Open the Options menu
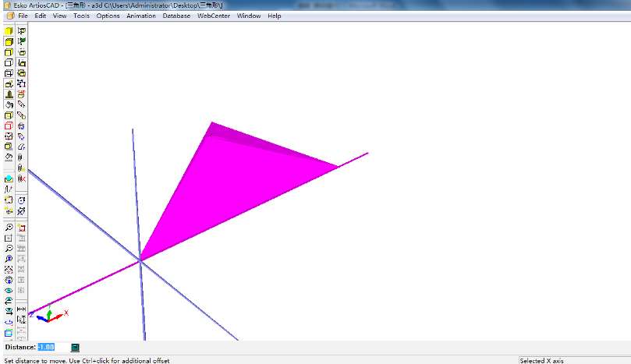This screenshot has width=631, height=364. tap(108, 16)
